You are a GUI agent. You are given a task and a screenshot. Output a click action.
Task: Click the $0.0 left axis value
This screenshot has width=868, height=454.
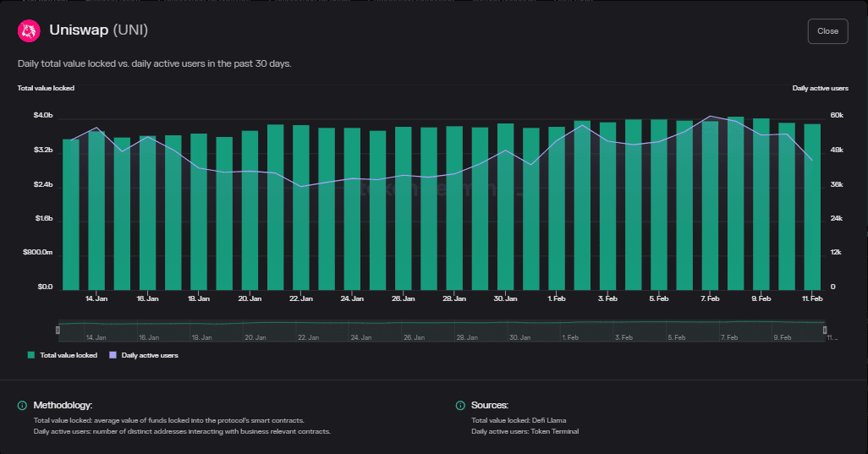(45, 287)
